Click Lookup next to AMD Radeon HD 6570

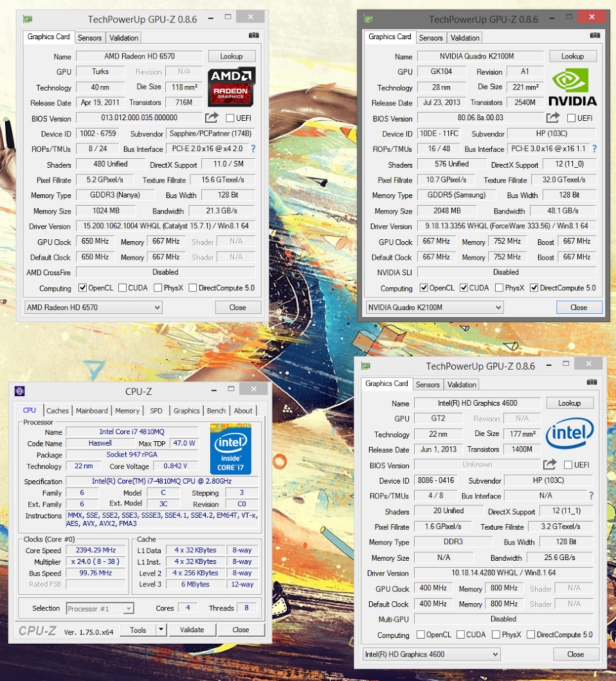point(231,57)
